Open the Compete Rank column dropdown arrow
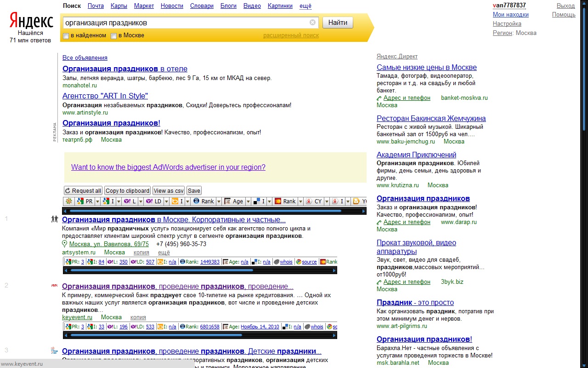 point(301,201)
